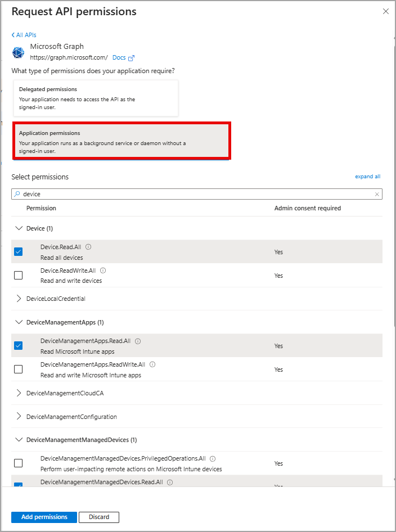Show info for DeviceManagementApps.ReadWrite.All
The height and width of the screenshot is (532, 396).
pyautogui.click(x=152, y=364)
